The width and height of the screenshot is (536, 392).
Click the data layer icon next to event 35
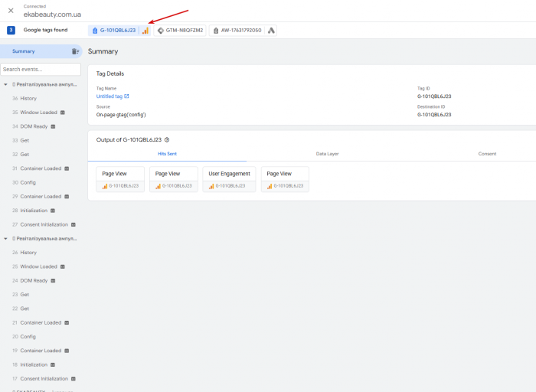[x=63, y=113]
